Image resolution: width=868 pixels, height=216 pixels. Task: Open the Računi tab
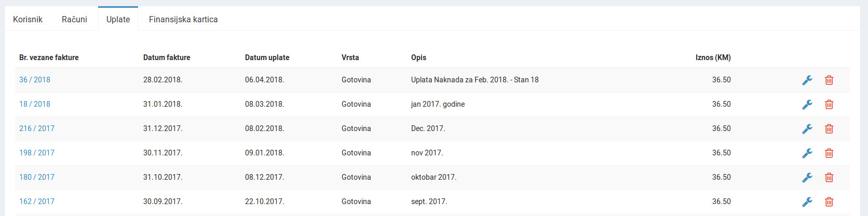(x=74, y=19)
